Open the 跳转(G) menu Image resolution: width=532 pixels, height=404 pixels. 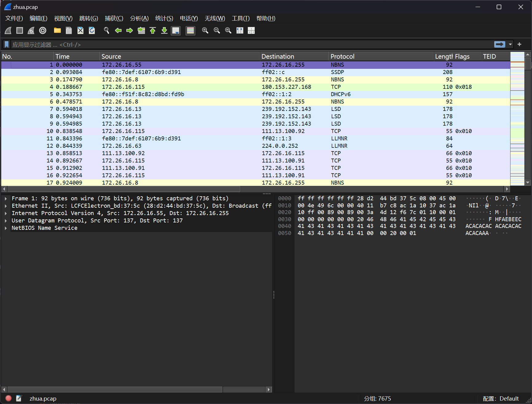click(89, 18)
